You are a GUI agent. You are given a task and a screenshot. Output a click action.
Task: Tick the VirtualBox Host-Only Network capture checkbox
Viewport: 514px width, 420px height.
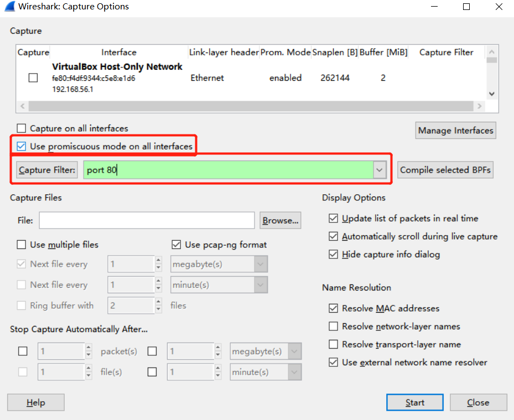pos(33,77)
